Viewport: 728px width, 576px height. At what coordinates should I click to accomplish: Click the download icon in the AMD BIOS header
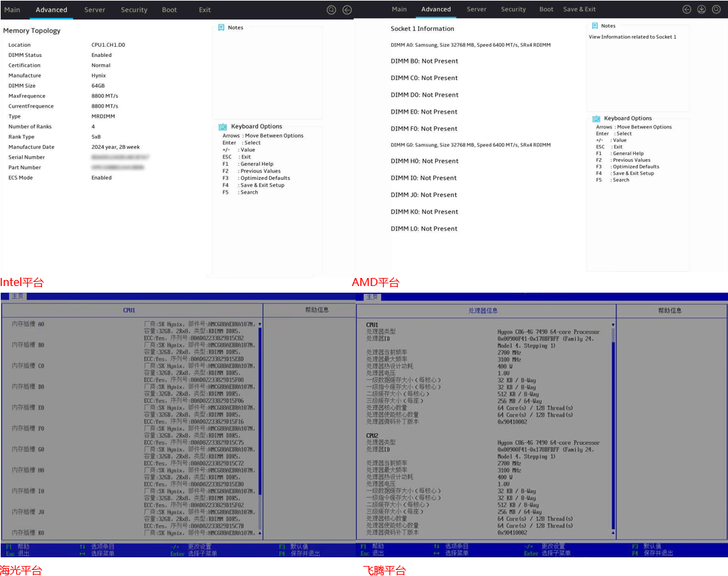pyautogui.click(x=701, y=9)
